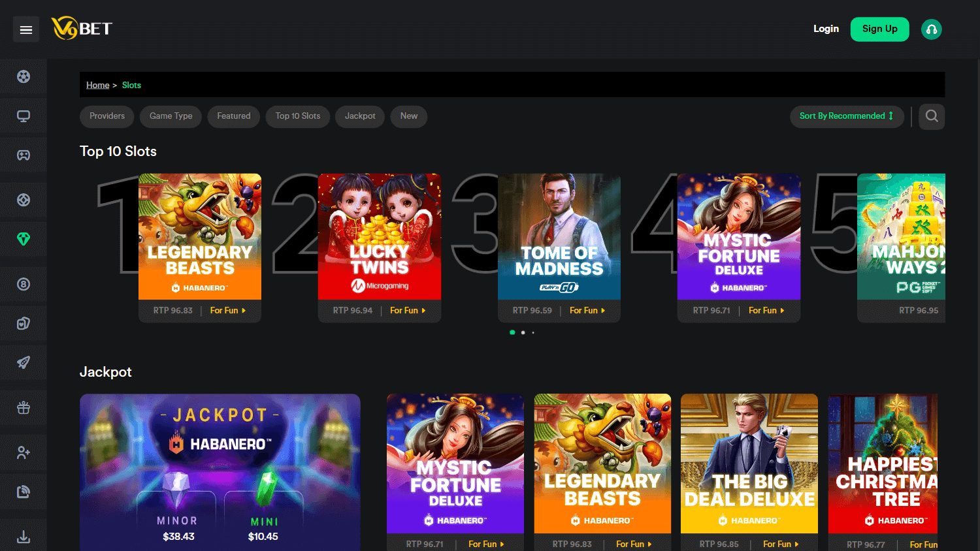Image resolution: width=980 pixels, height=551 pixels.
Task: Click the search magnifier icon
Action: [x=932, y=116]
